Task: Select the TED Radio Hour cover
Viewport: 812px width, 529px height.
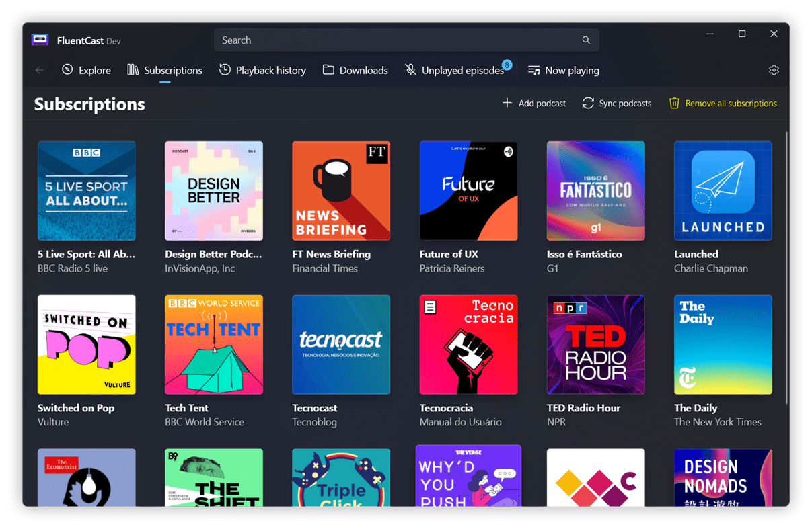Action: click(x=595, y=344)
